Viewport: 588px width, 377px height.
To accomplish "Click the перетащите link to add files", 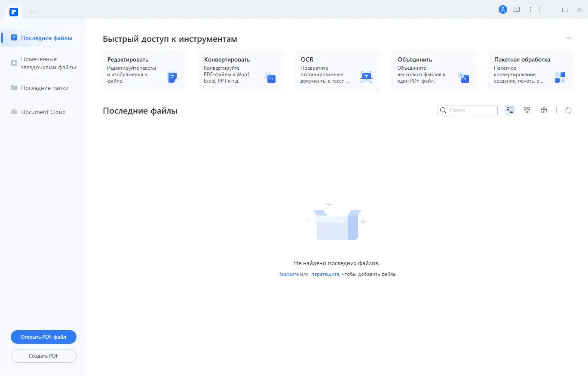I will pos(325,274).
